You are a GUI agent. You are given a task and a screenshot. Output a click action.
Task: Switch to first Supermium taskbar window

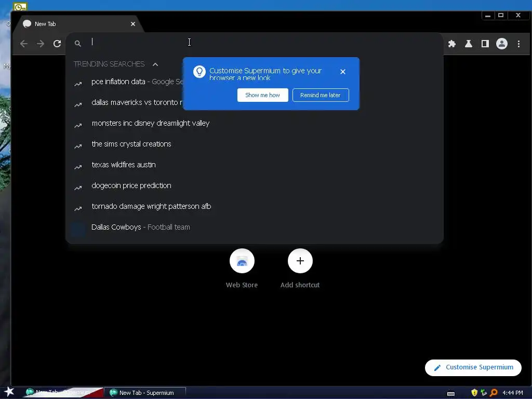click(63, 393)
